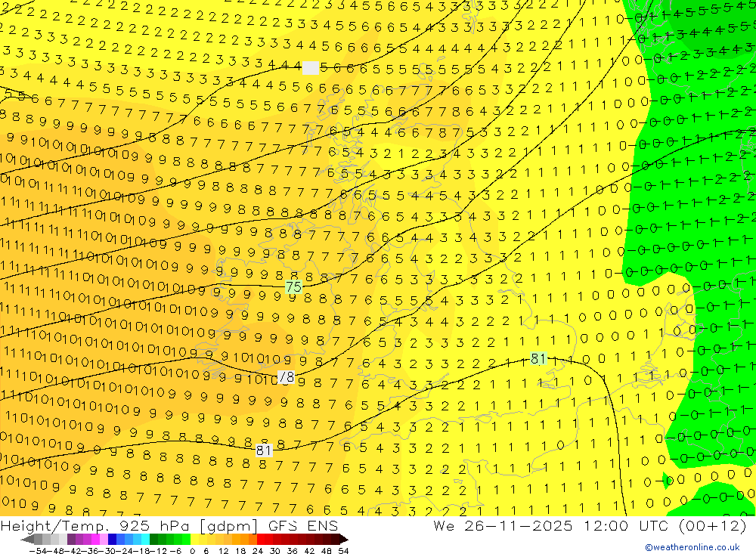
Task: Pick the pure yellow legend swatch at 0
Action: pos(194,539)
